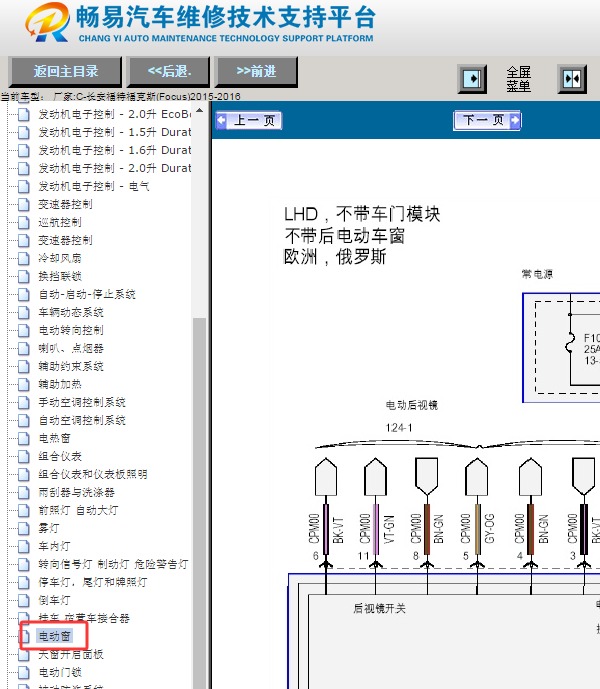
Task: Click the left arrow icon on 上一页
Action: coord(221,120)
